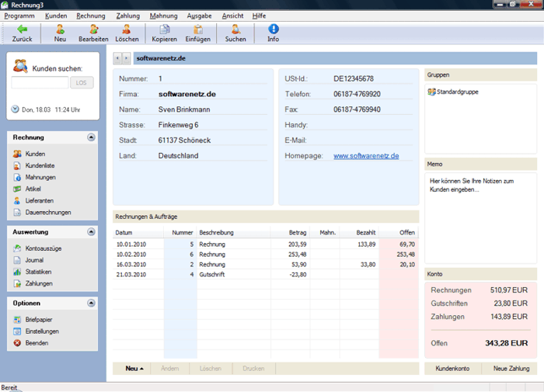544x392 pixels.
Task: Collapse the Auswertung sidebar section
Action: [x=91, y=232]
